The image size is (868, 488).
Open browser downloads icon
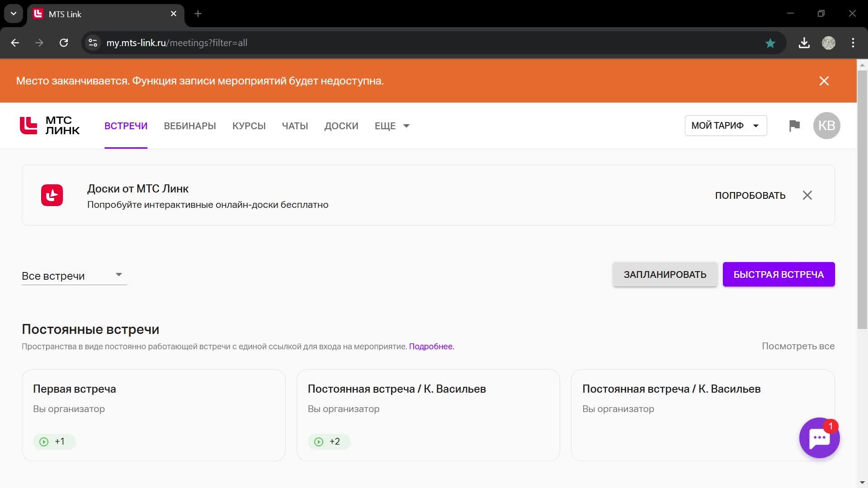[804, 43]
